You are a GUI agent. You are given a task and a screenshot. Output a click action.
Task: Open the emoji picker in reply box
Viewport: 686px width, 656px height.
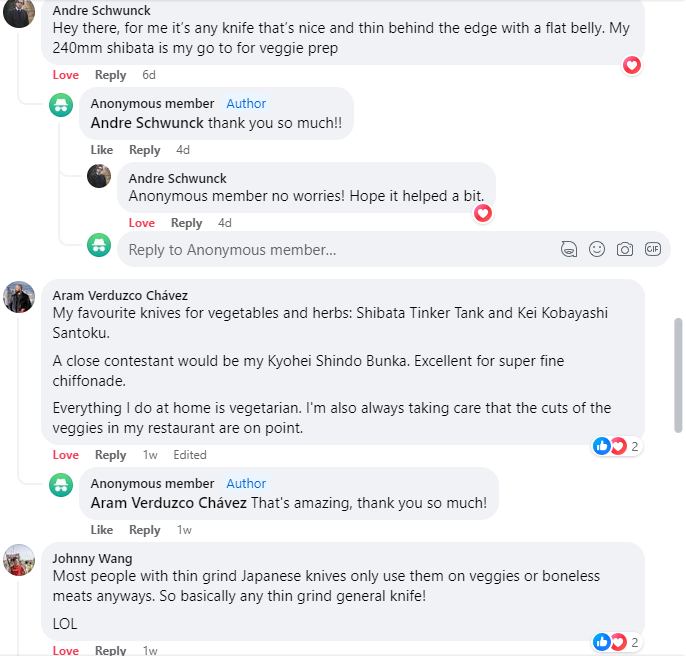[597, 249]
